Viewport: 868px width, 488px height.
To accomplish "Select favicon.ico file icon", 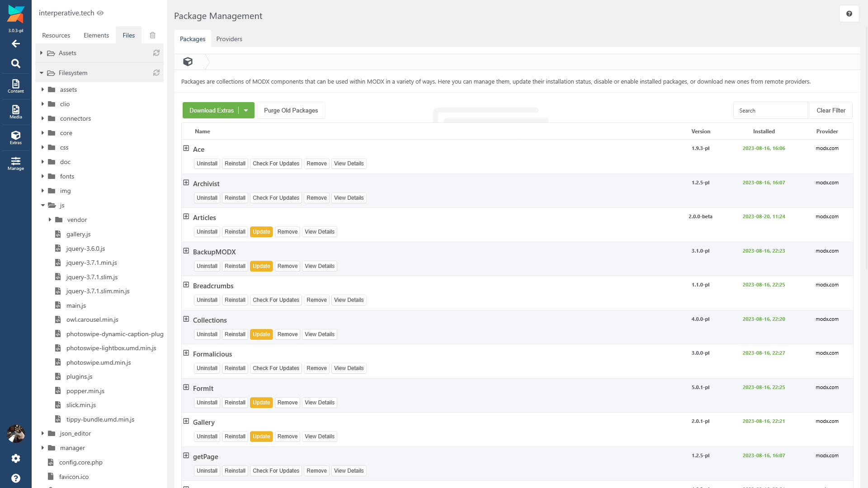I will (x=51, y=477).
